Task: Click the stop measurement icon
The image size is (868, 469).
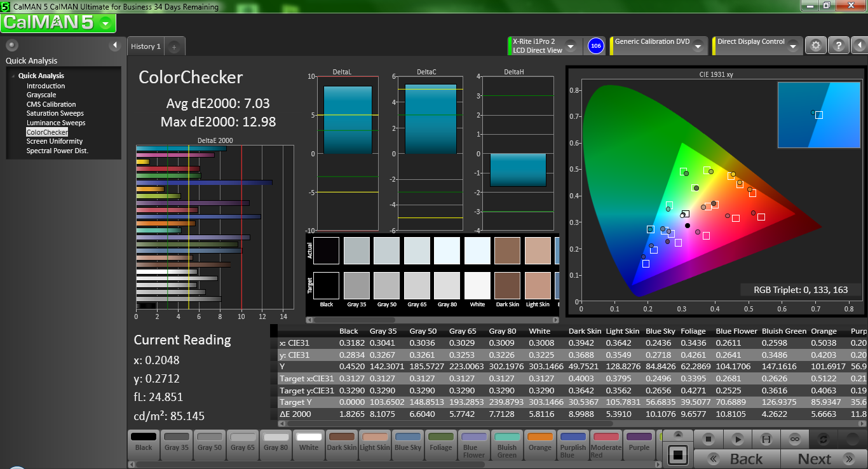Action: click(x=710, y=439)
